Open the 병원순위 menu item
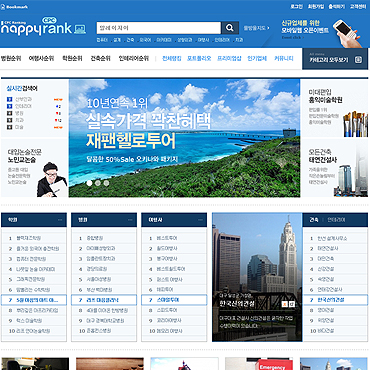This screenshot has width=370, height=370. pos(11,58)
